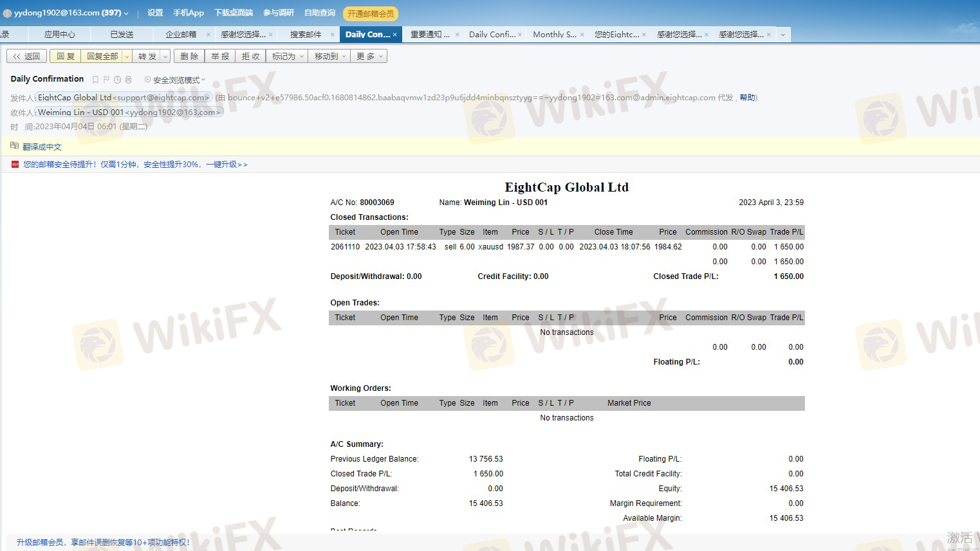Click the 拒收 reject button
Screen dimensions: 980x551
(x=250, y=57)
